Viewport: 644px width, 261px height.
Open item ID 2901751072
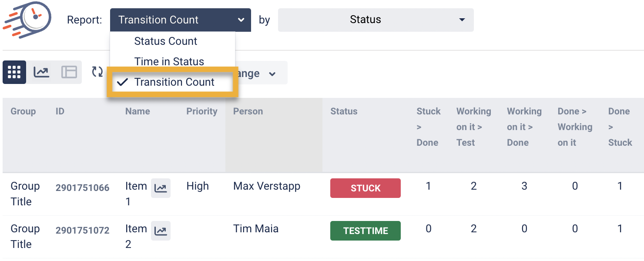click(82, 231)
